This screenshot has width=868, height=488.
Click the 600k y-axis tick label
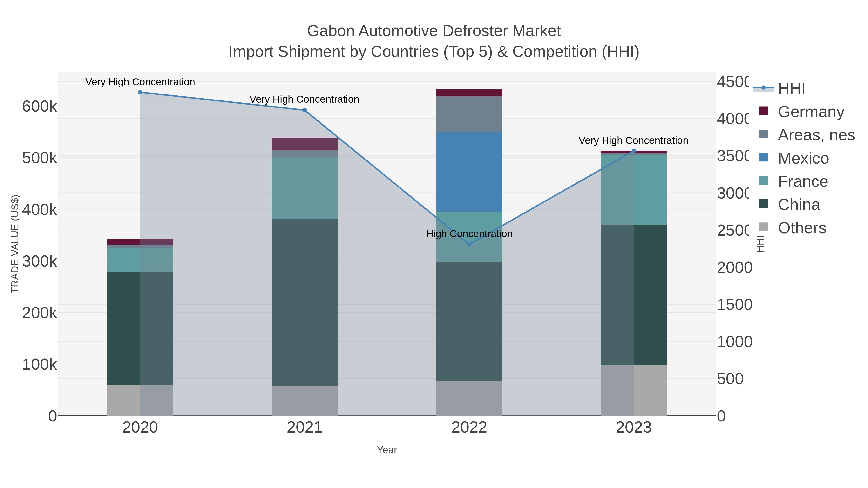click(40, 107)
